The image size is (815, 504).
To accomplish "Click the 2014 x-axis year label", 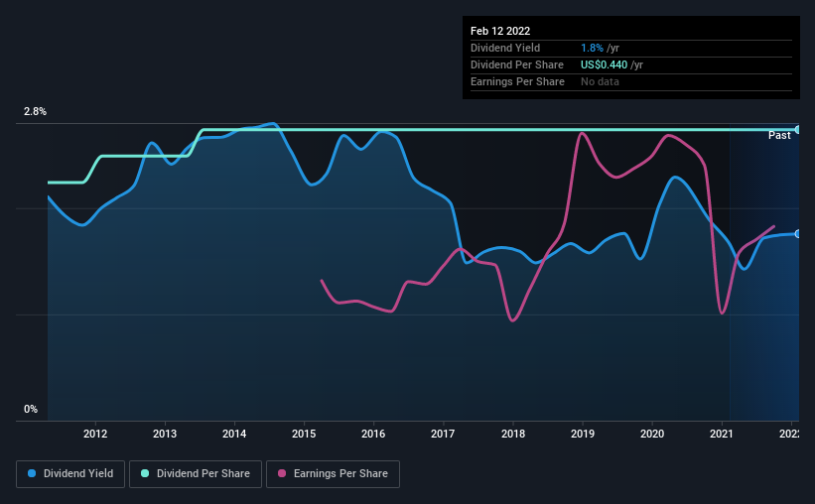I will [x=234, y=434].
